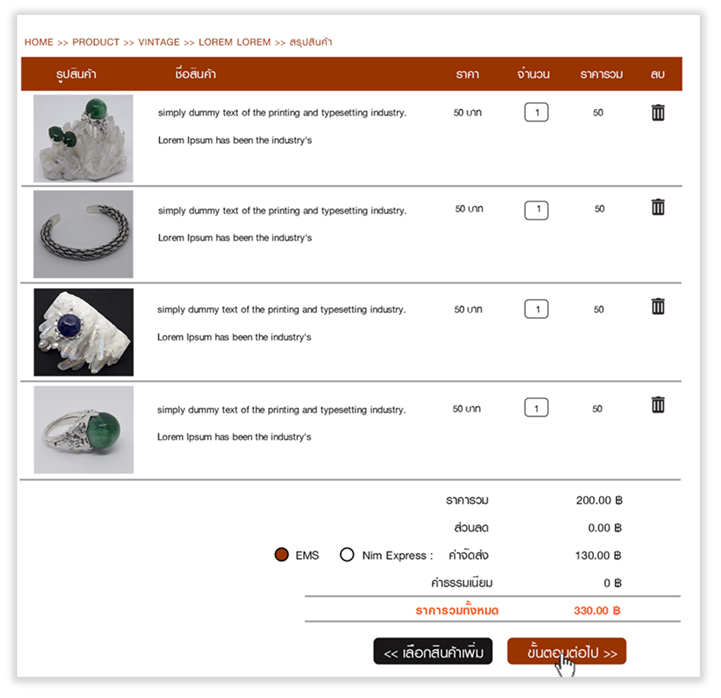Open green crystal product thumbnail
Viewport: 721px width, 698px height.
[x=83, y=138]
